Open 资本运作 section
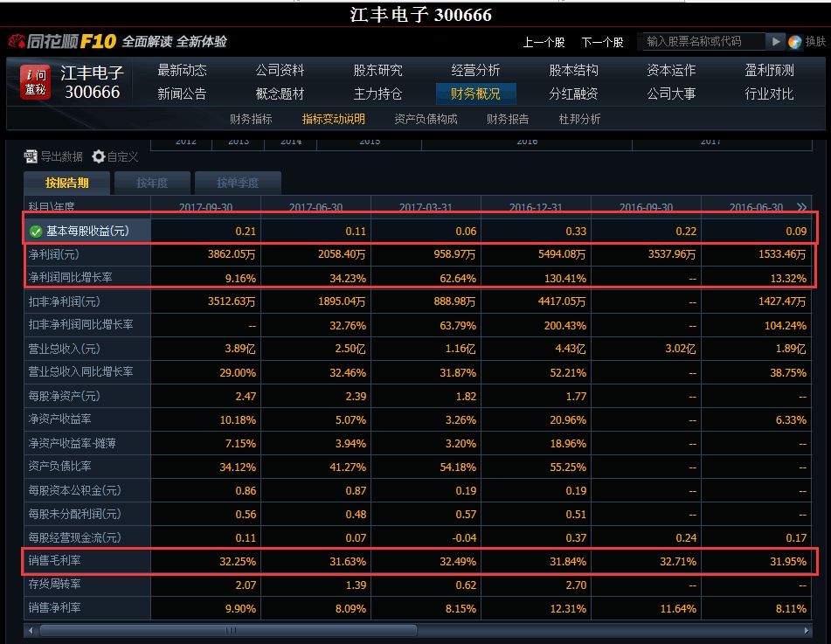Screen dimensions: 831x644 (x=671, y=70)
